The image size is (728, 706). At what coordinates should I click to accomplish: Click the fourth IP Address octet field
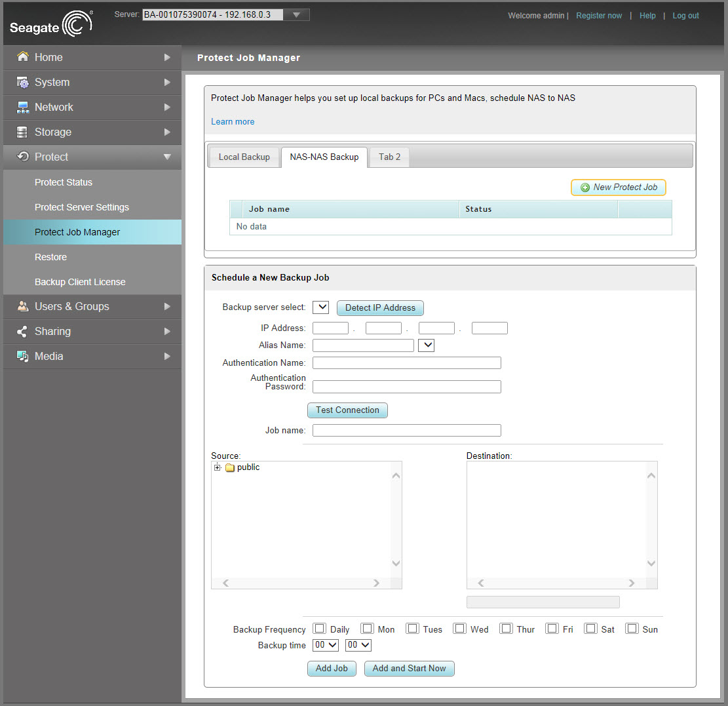(489, 328)
